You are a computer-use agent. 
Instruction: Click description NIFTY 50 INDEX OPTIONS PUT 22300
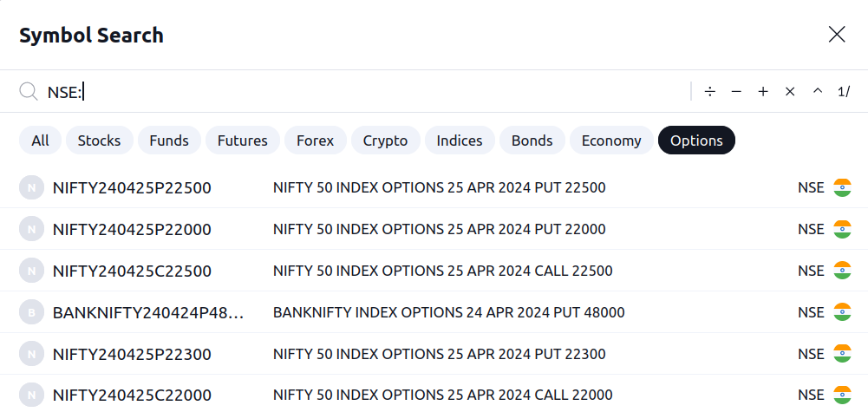coord(439,354)
